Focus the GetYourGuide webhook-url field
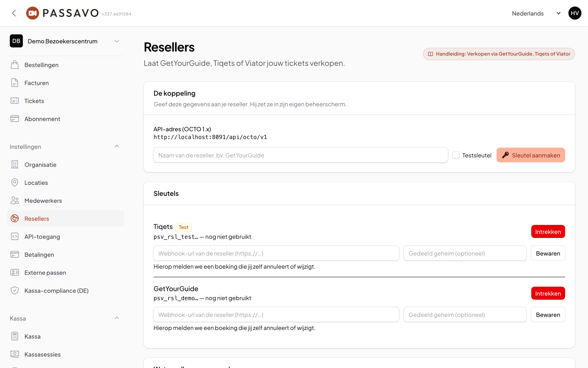 click(276, 315)
